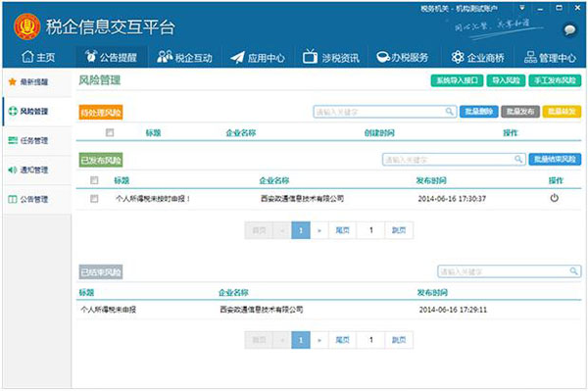
Task: Focus page number field in 已发布风险 pagination
Action: tap(370, 230)
